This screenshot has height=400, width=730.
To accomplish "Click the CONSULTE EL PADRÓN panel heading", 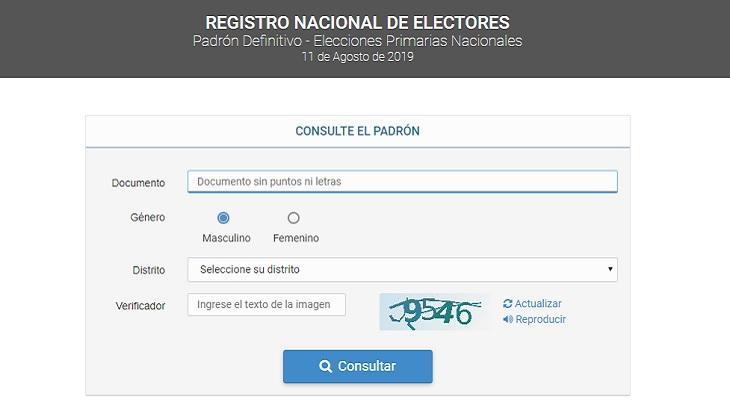I will tap(358, 131).
